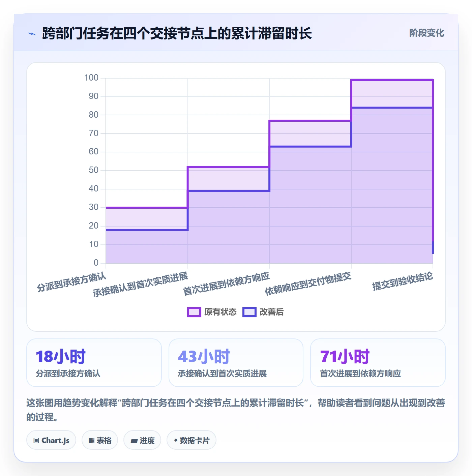Click the description paragraph starting 这张图用趋势变化解释
Viewport: 472px width, 476px height.
(236, 410)
